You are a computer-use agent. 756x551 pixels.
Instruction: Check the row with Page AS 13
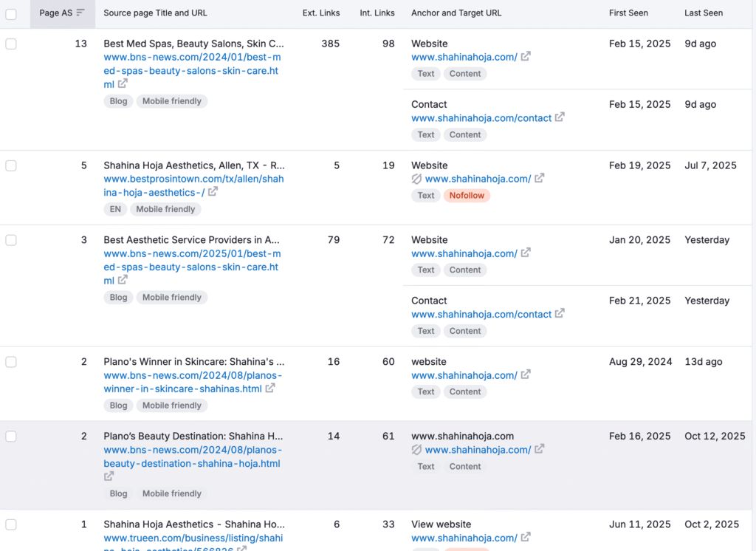pyautogui.click(x=10, y=44)
